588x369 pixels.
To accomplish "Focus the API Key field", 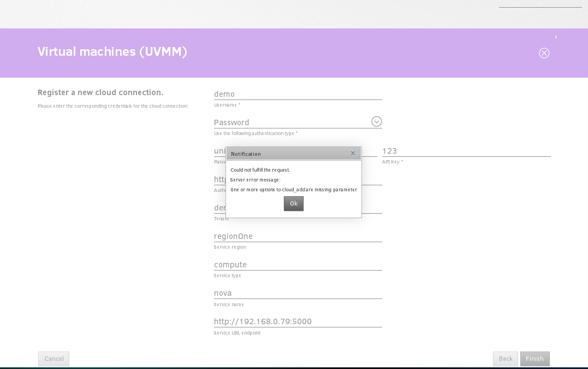I will click(466, 151).
